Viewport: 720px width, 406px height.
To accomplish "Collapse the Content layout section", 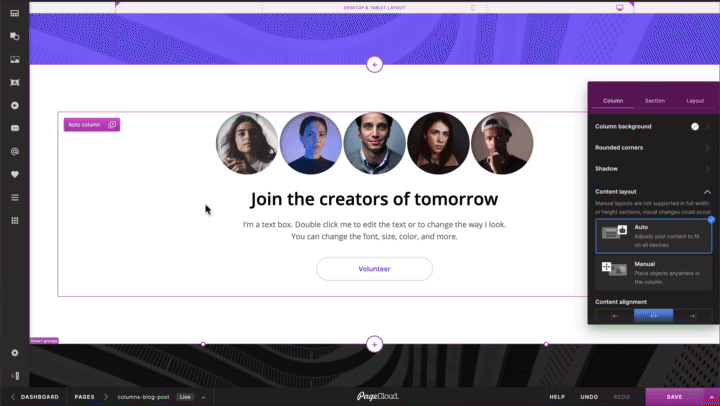I will [707, 192].
